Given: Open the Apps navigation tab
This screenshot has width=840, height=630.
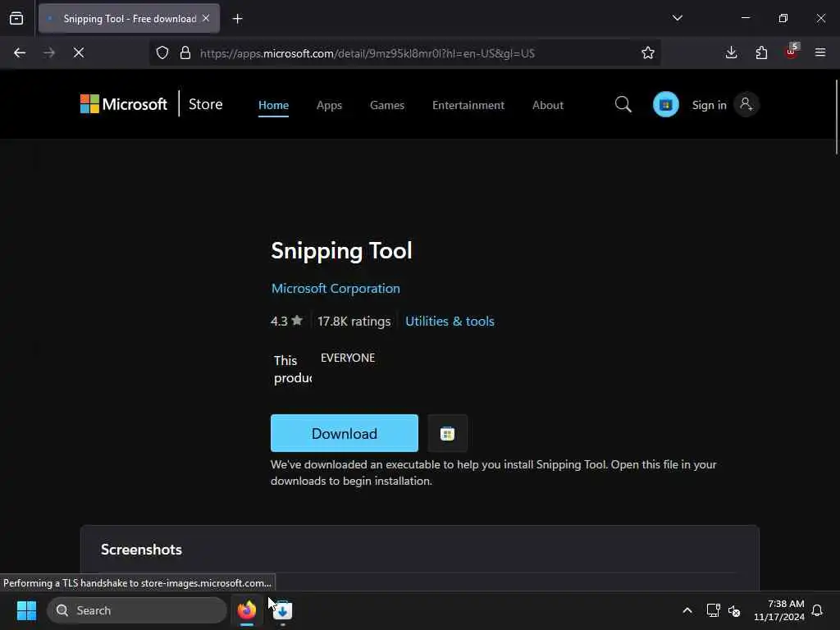Looking at the screenshot, I should [x=329, y=105].
